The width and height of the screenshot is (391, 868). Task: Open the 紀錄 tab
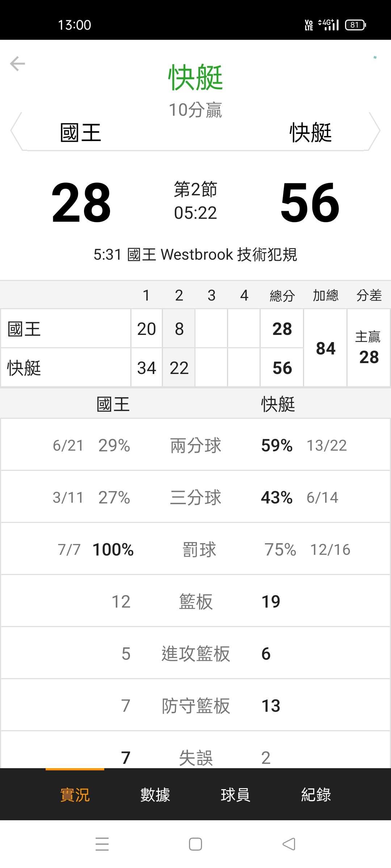[x=316, y=795]
